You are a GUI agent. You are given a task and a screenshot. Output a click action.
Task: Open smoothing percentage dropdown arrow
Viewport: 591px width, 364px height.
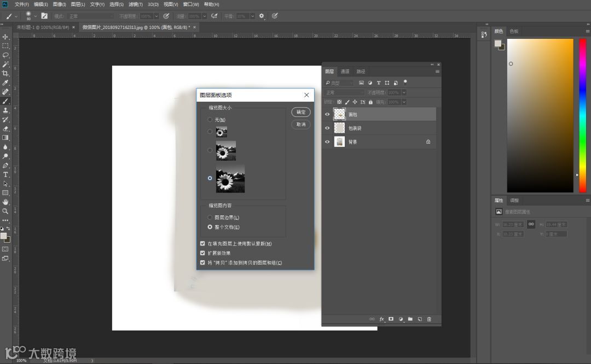click(252, 16)
